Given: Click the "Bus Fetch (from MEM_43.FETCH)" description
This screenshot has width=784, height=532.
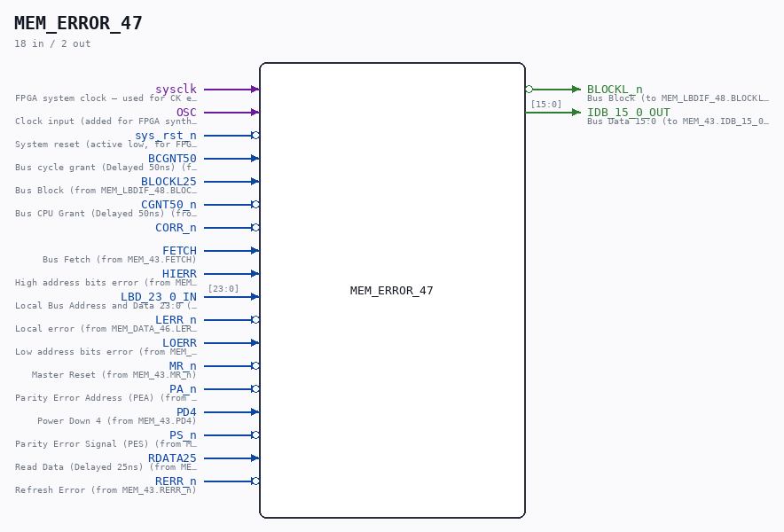Looking at the screenshot, I should coord(120,260).
